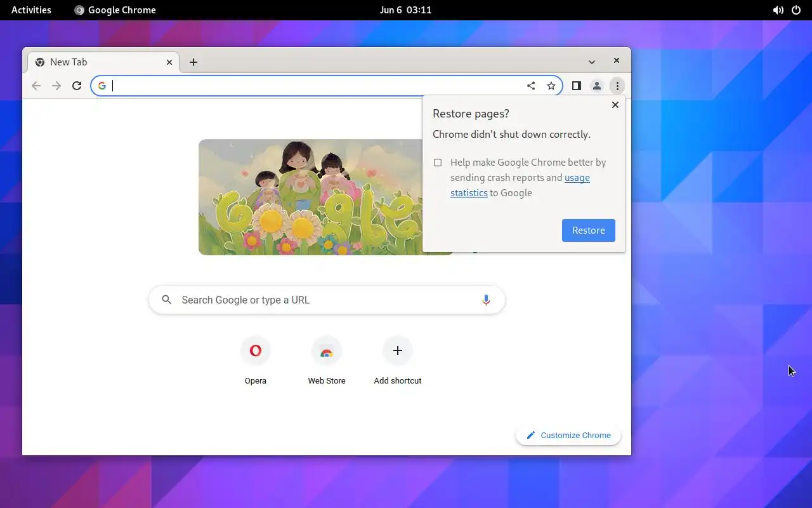Open a new tab with plus button
Image resolution: width=812 pixels, height=508 pixels.
pyautogui.click(x=193, y=62)
